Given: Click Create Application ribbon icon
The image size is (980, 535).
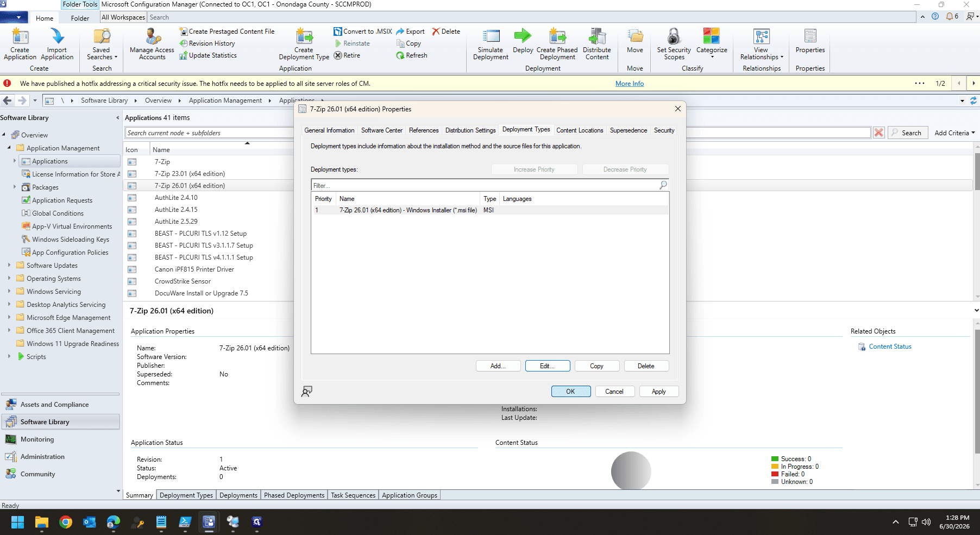Looking at the screenshot, I should (20, 44).
